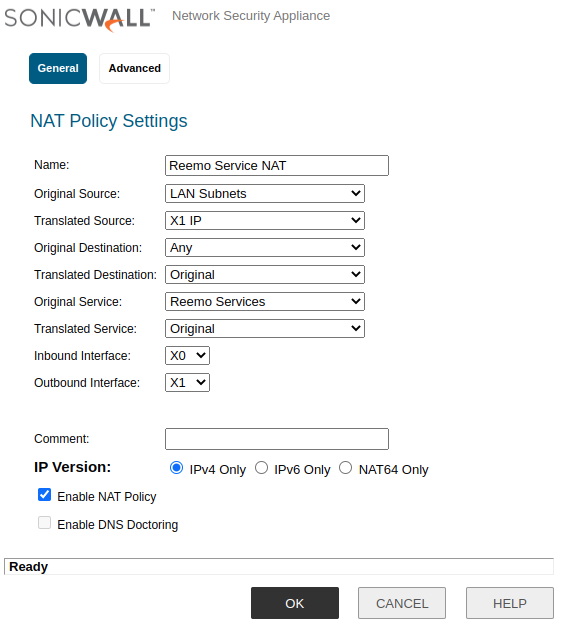Viewport: 563px width, 633px height.
Task: Open the Translated Service dropdown
Action: 265,329
